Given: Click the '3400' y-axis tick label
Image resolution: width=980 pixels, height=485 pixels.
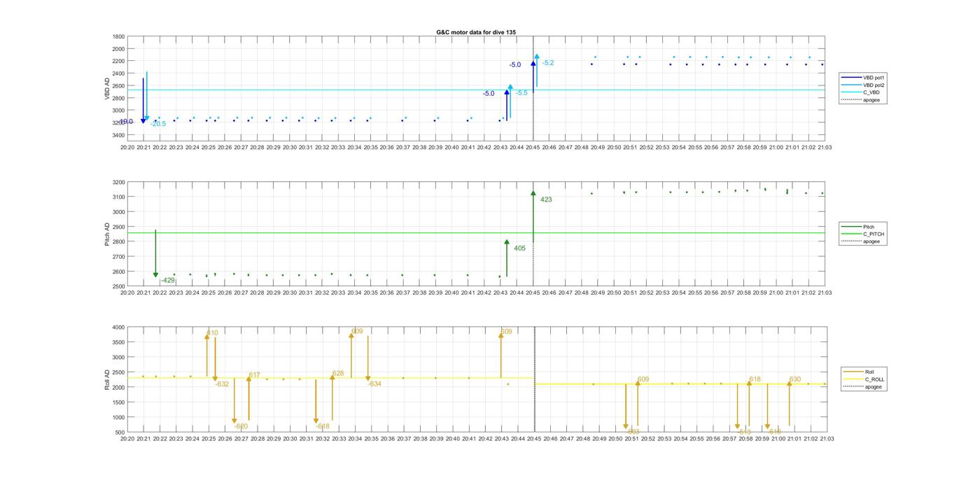Looking at the screenshot, I should coord(118,135).
